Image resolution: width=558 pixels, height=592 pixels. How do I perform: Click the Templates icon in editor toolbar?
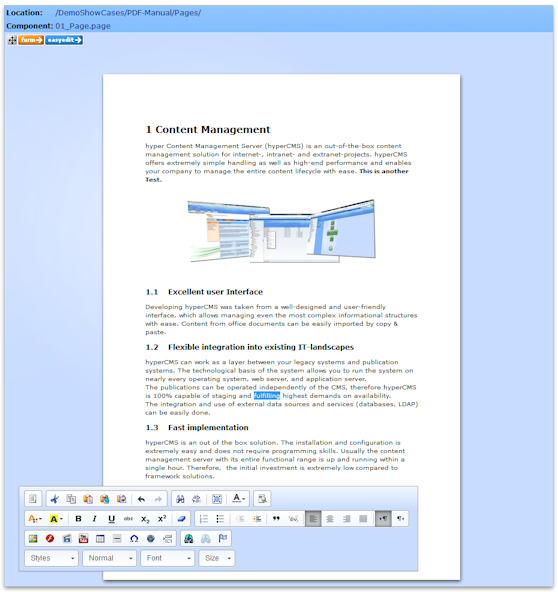pyautogui.click(x=33, y=499)
